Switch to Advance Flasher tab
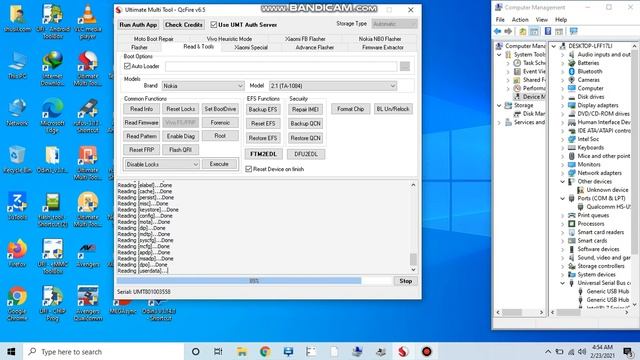640x360 pixels. tap(315, 47)
